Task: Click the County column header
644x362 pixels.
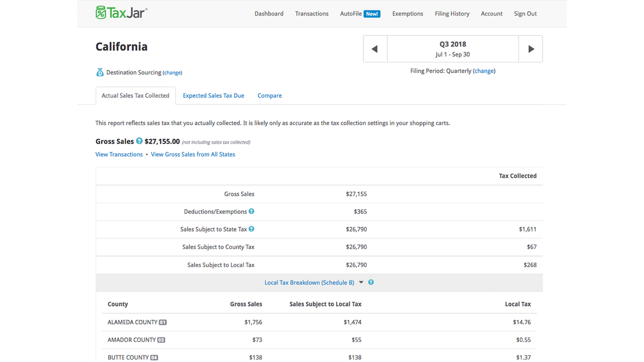Action: coord(118,304)
